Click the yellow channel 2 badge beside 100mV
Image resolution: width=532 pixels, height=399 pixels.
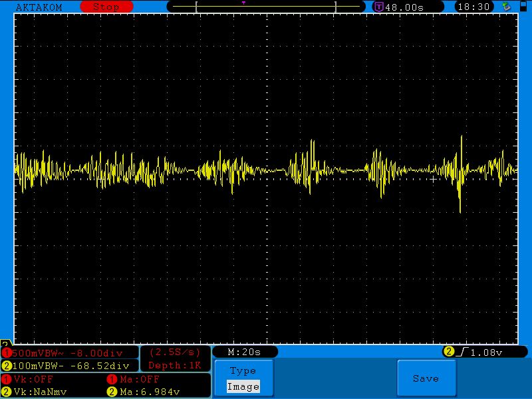pyautogui.click(x=7, y=366)
